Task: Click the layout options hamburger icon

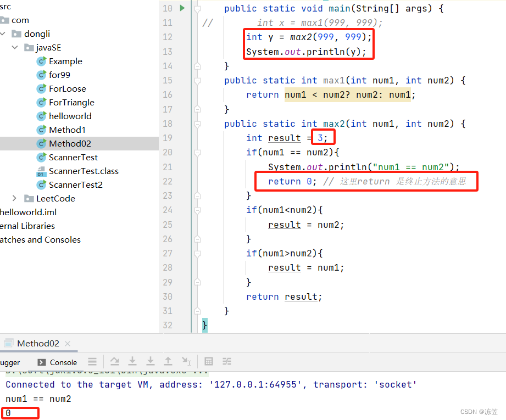Action: click(92, 361)
